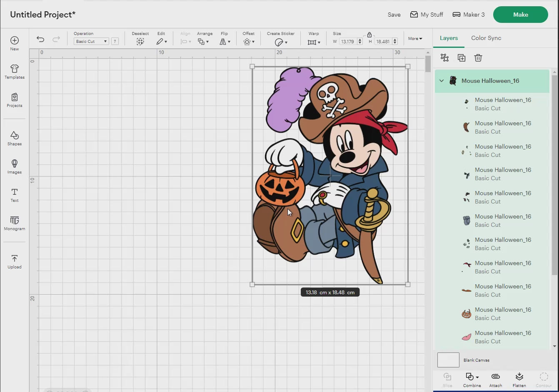This screenshot has height=392, width=559.
Task: Click the canvas vertical scrollbar
Action: pos(428,64)
